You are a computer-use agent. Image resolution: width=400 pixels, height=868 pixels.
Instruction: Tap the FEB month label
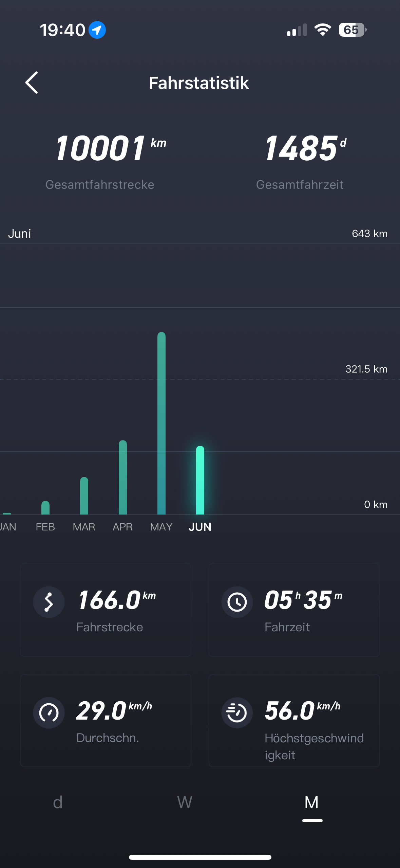pyautogui.click(x=45, y=527)
